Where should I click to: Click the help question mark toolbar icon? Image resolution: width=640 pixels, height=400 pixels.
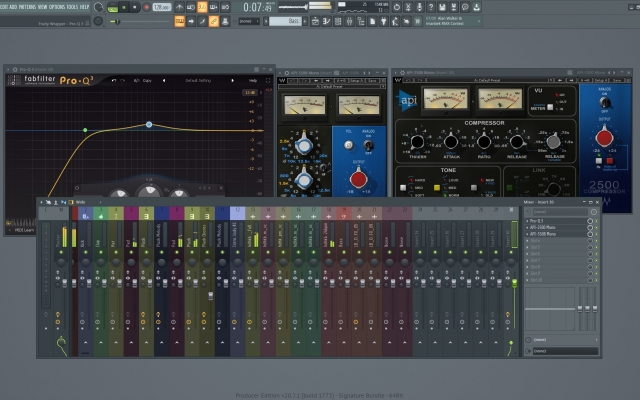pos(431,7)
